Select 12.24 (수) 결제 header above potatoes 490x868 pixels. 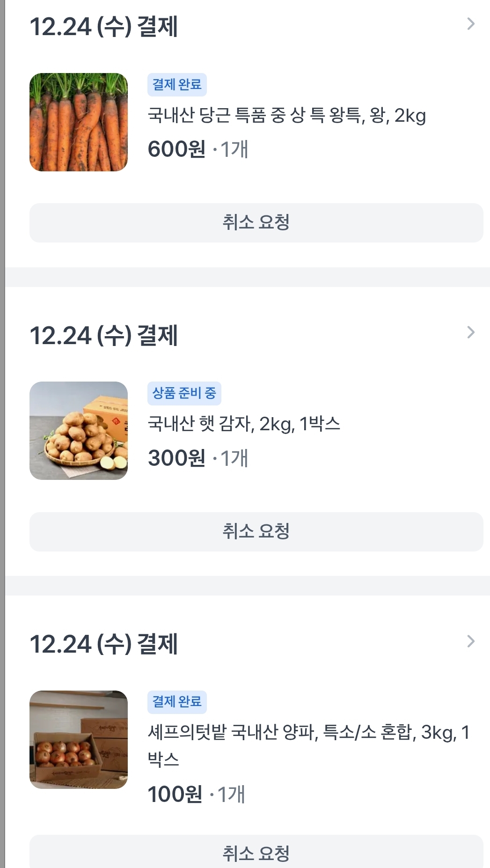tap(103, 335)
